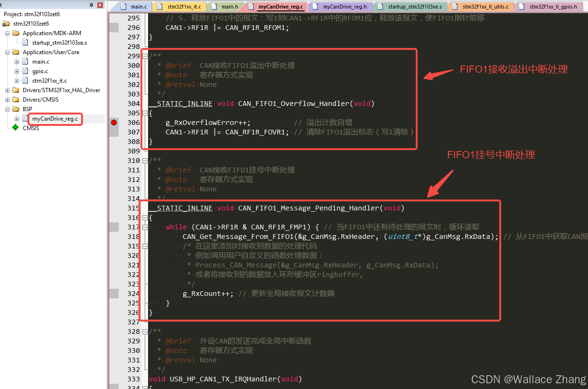Viewport: 588px width, 389px height.
Task: Switch to the main.h editor tab
Action: click(x=225, y=7)
